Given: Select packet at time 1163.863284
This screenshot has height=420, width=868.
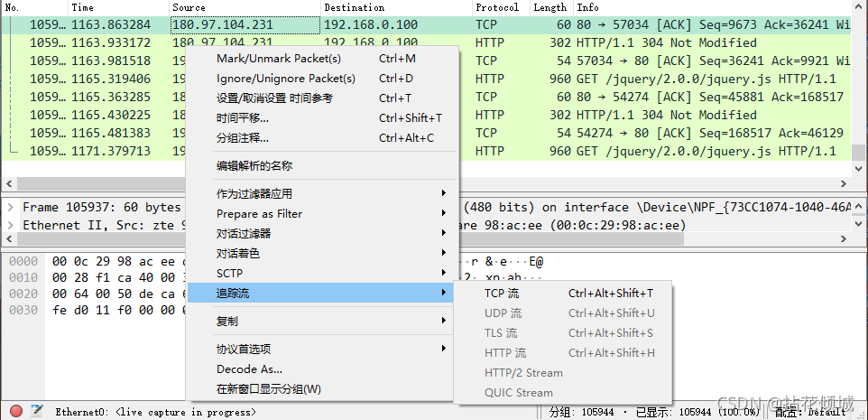Looking at the screenshot, I should (426, 24).
